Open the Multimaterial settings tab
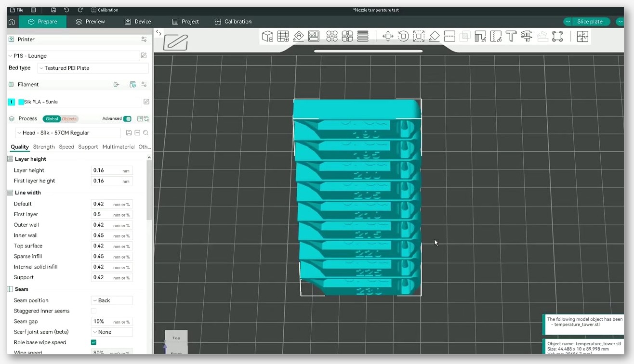This screenshot has width=634, height=364. pyautogui.click(x=119, y=147)
